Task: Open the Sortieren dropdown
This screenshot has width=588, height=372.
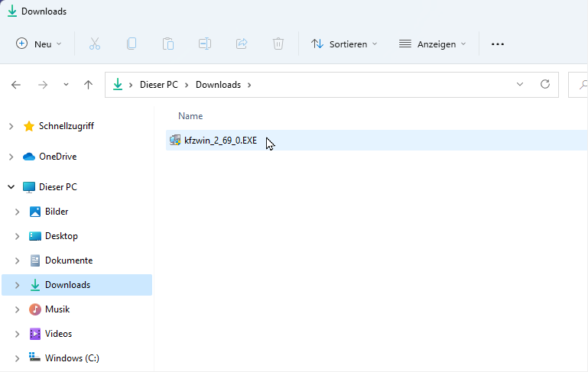Action: [344, 44]
